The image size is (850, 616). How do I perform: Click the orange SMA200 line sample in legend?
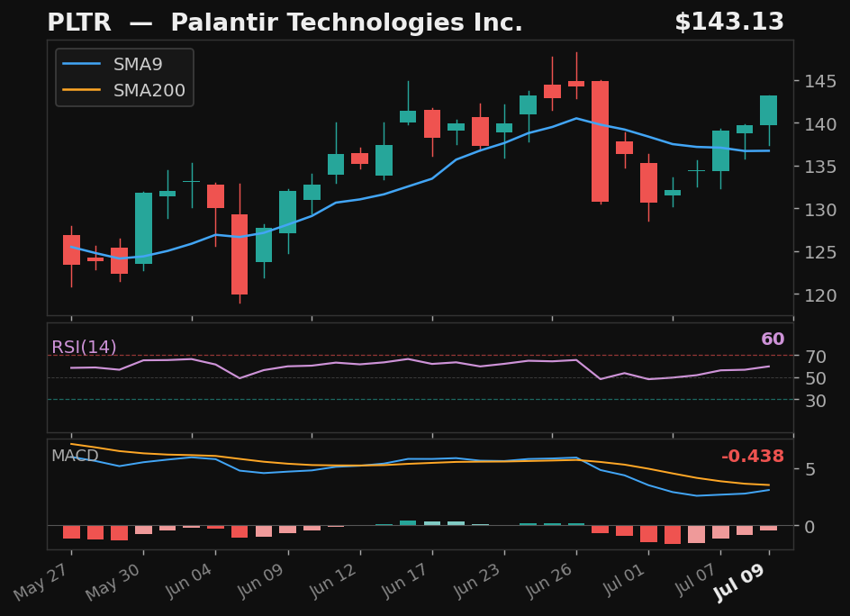[x=81, y=90]
